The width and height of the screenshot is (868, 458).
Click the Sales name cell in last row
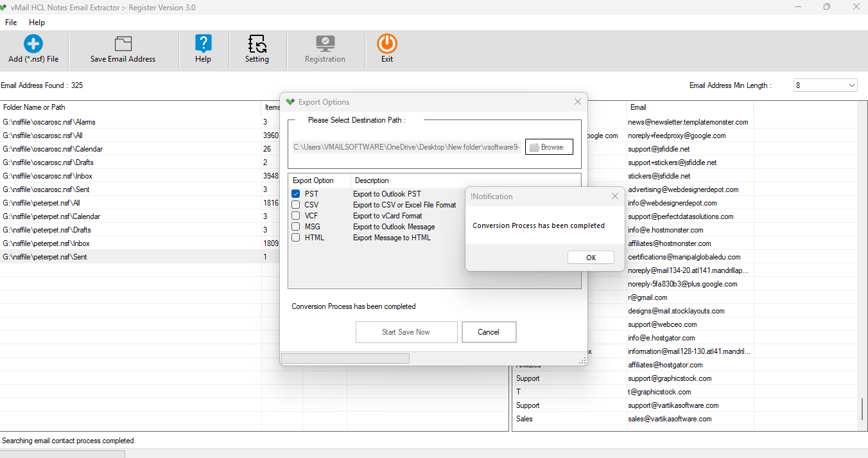(525, 419)
